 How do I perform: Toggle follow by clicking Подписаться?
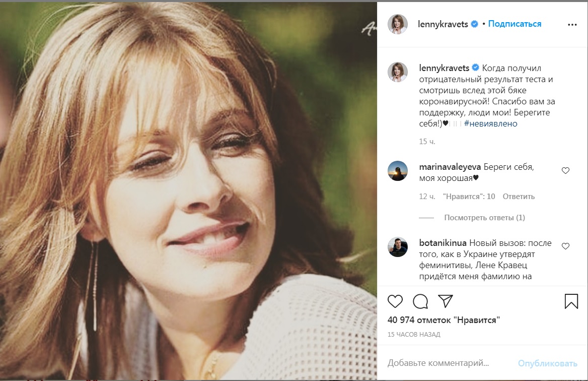point(514,23)
